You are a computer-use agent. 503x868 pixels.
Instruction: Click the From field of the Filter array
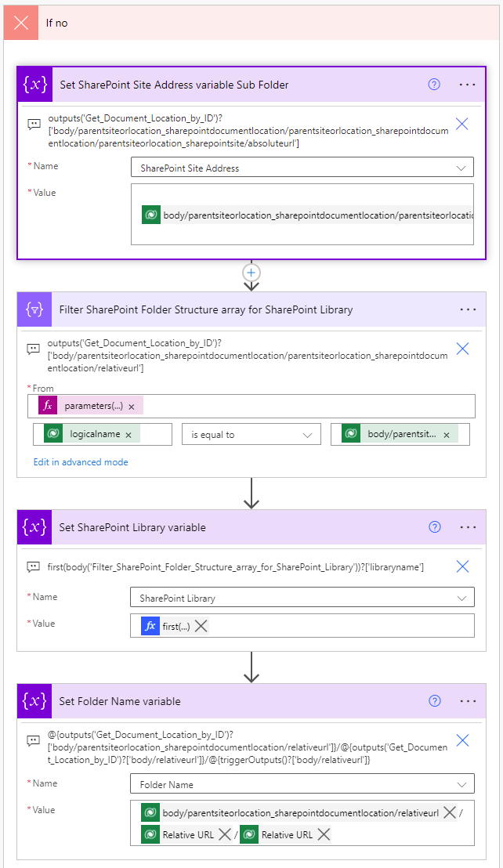coord(251,406)
